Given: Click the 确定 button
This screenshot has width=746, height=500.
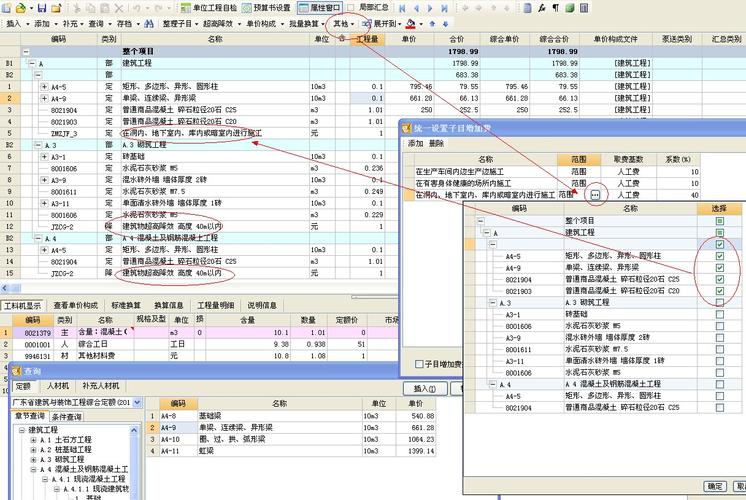Looking at the screenshot, I should pyautogui.click(x=715, y=486).
